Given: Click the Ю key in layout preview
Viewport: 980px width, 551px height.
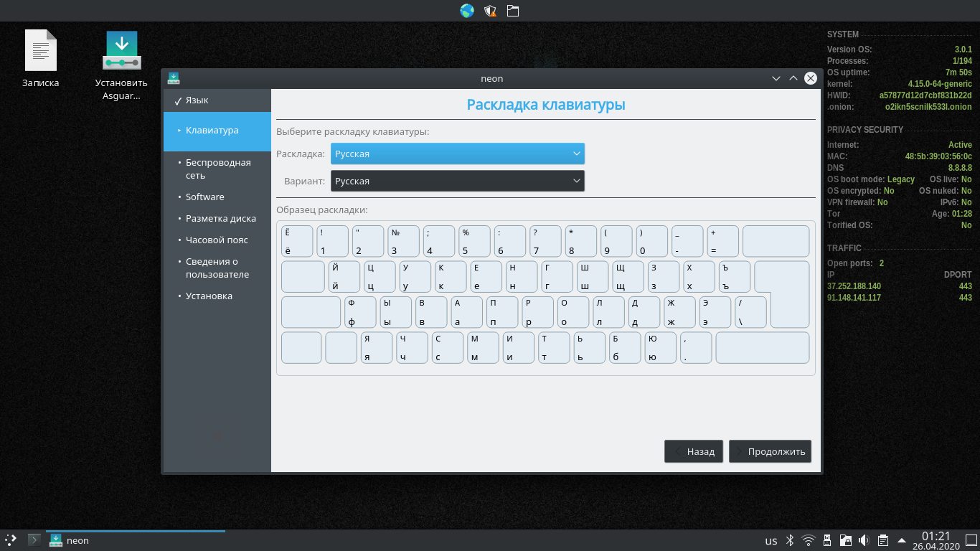Looking at the screenshot, I should (660, 347).
